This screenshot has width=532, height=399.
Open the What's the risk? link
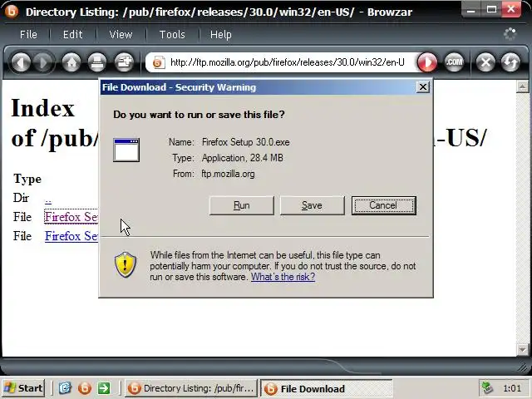point(283,277)
